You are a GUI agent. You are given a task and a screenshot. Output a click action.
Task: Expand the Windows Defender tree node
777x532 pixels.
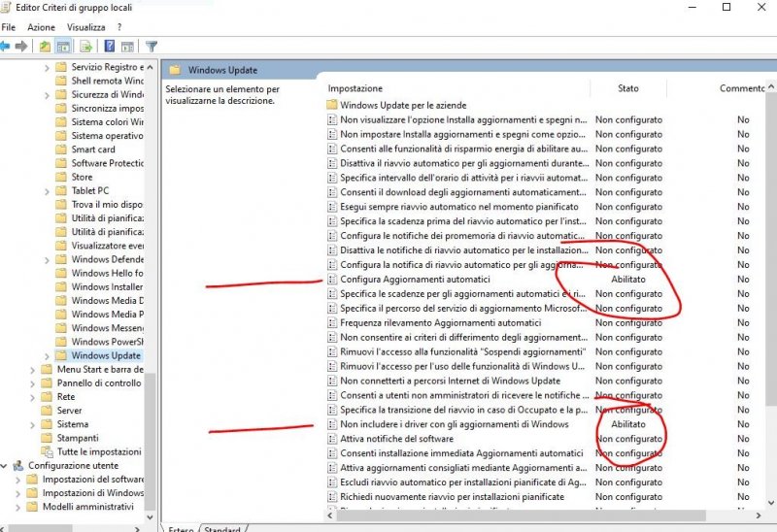click(x=47, y=260)
